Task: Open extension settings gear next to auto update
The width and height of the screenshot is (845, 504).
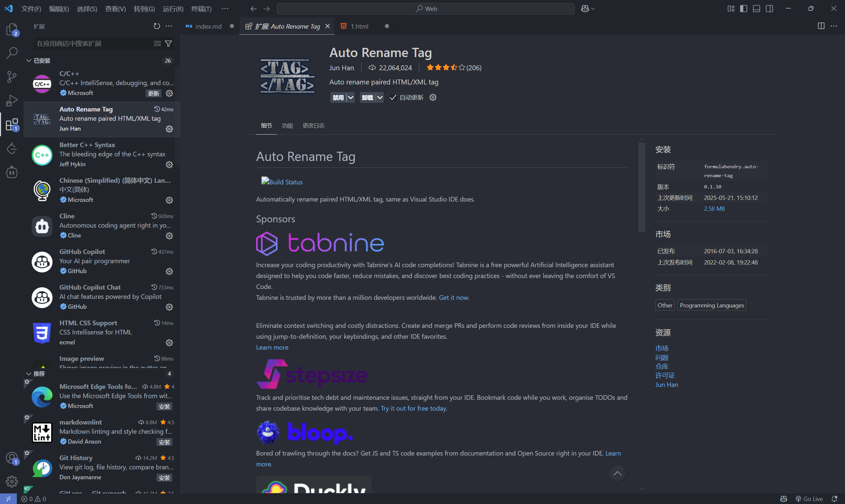Action: pos(433,98)
